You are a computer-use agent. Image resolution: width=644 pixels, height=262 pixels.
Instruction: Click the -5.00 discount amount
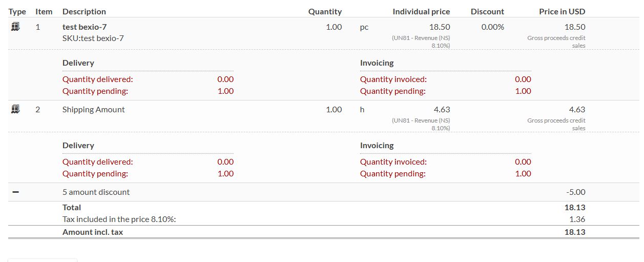(x=575, y=192)
